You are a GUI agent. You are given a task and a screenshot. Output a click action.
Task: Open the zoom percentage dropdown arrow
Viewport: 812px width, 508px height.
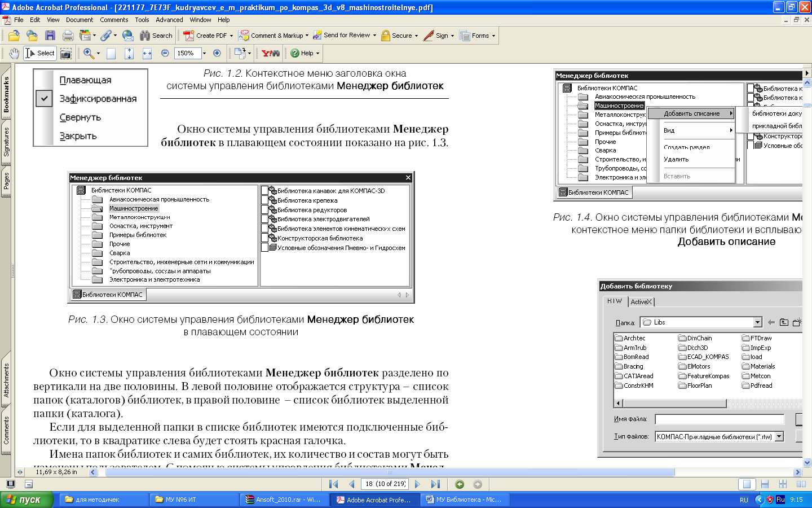(x=204, y=53)
